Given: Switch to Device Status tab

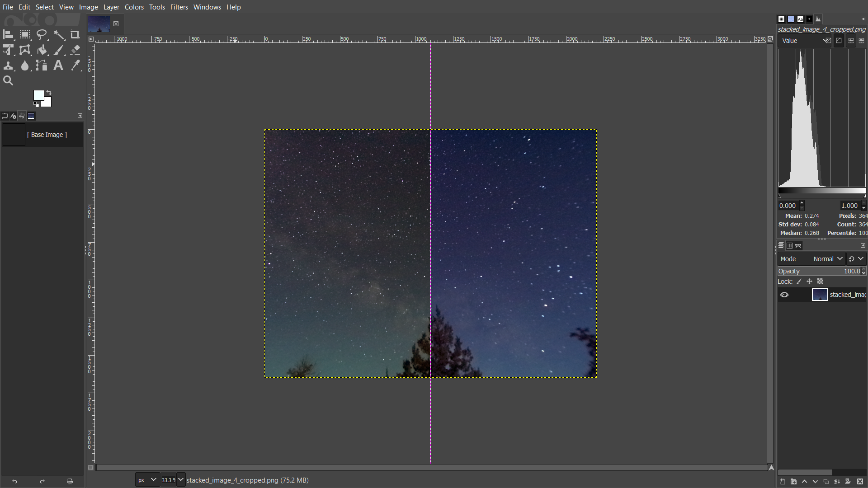Looking at the screenshot, I should (14, 116).
